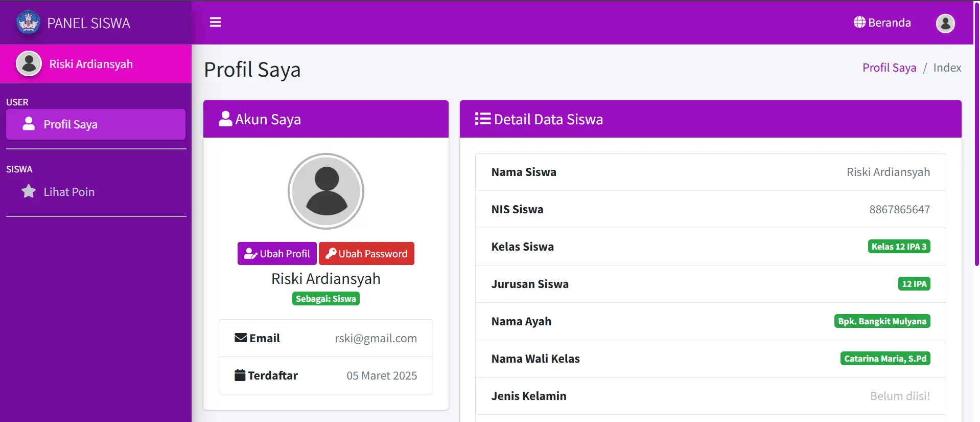Click the Belum diisi! value for Jenis Kelamin
Screen dimensions: 980x422
tap(900, 396)
